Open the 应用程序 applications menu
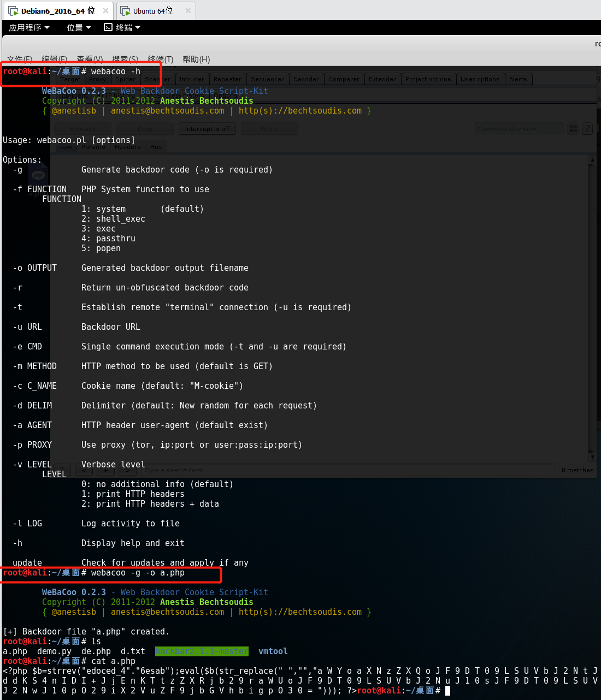Viewport: 601px width, 700px height. [29, 27]
